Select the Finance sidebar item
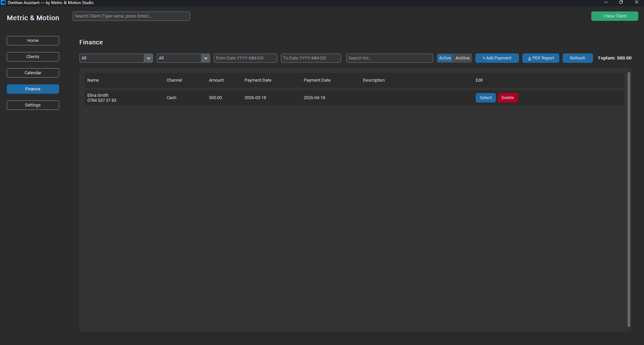644x345 pixels. [33, 89]
